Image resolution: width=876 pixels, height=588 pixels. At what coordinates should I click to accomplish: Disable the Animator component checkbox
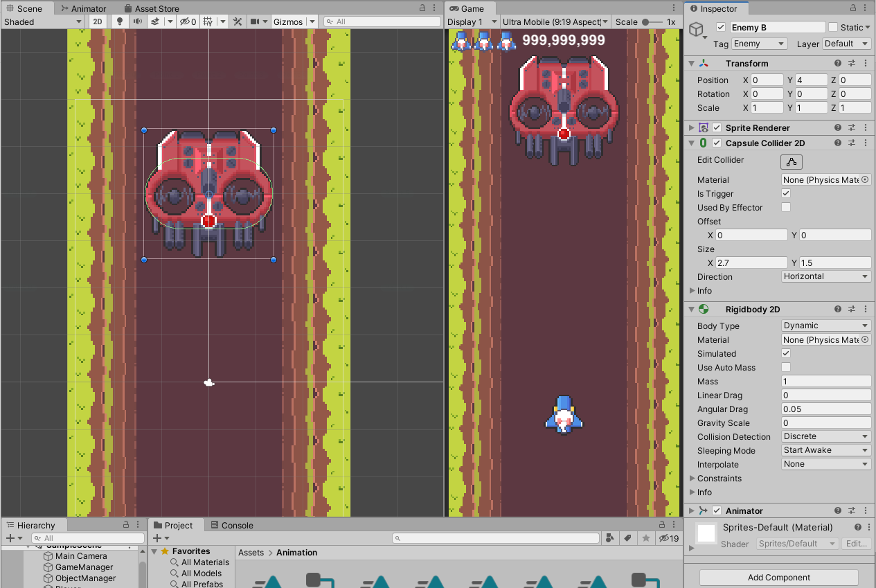coord(717,510)
